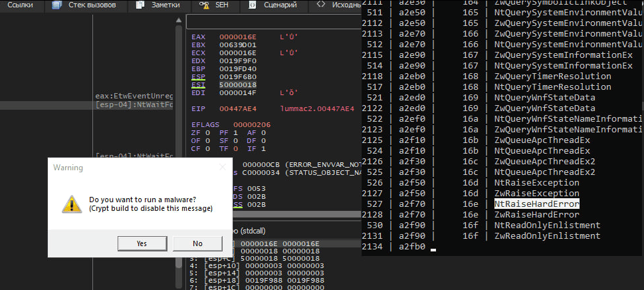This screenshot has width=644, height=290.
Task: Click the call stack icon on Стек вызовов tab
Action: pyautogui.click(x=57, y=5)
